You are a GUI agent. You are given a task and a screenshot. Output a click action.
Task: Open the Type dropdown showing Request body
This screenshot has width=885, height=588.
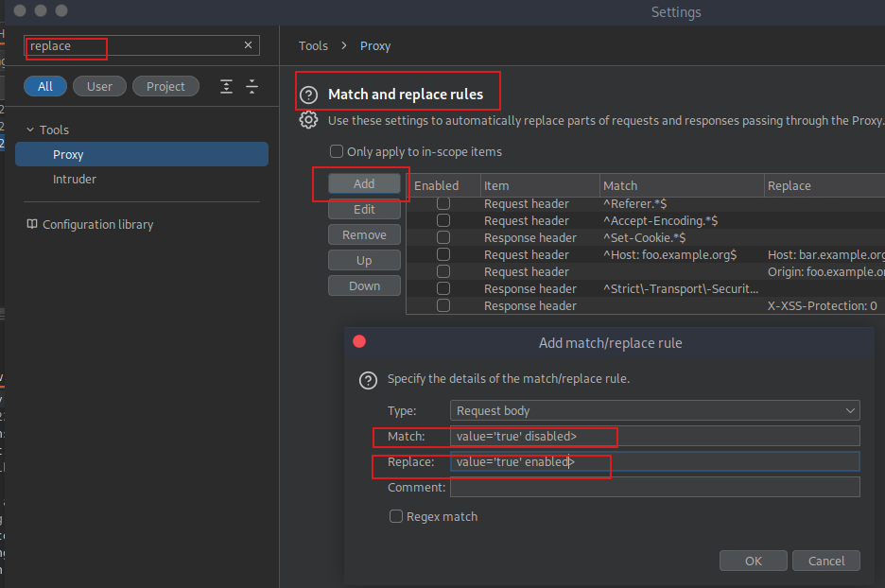[654, 411]
